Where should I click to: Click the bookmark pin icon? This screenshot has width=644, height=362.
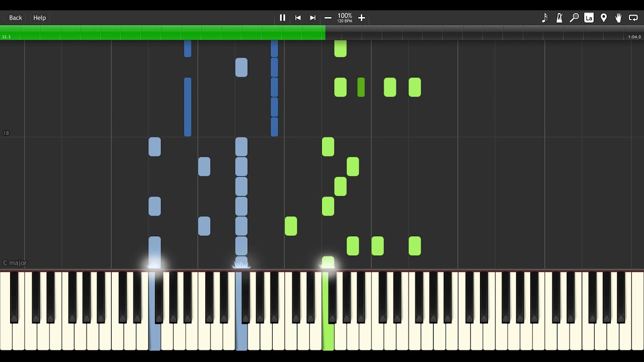[604, 18]
